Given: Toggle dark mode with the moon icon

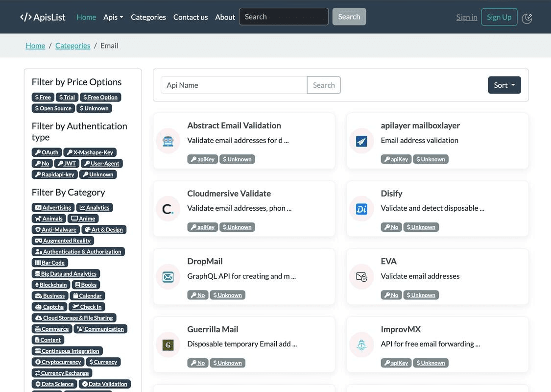Looking at the screenshot, I should point(527,18).
